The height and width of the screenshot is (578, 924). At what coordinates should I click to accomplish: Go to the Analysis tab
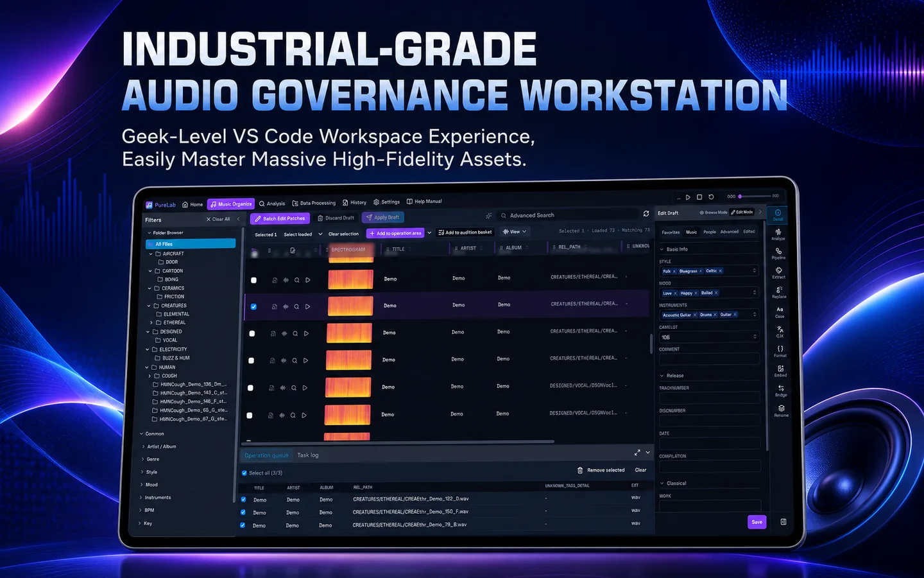pos(272,204)
